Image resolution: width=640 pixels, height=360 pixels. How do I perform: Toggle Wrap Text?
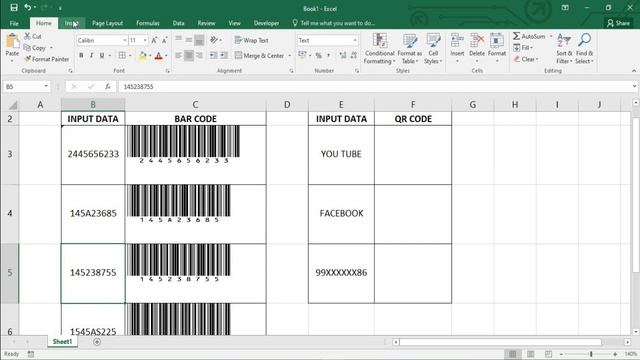[251, 40]
